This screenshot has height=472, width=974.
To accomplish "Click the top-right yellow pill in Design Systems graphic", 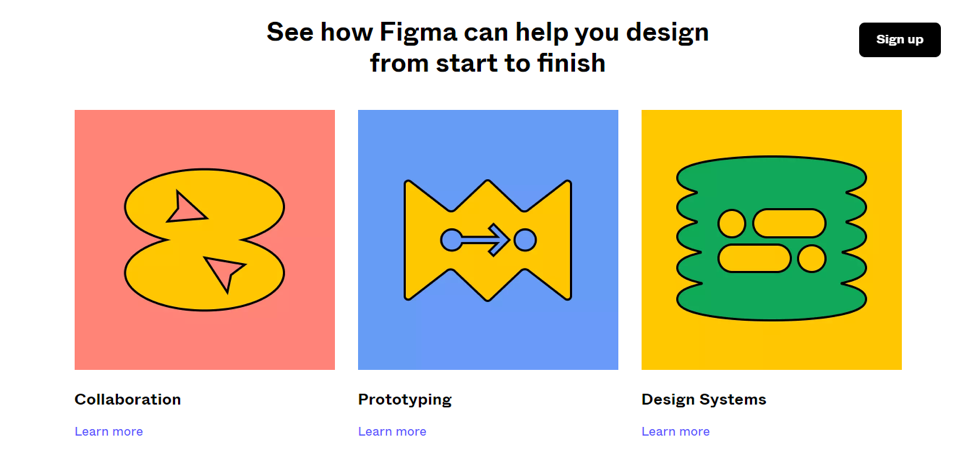I will coord(788,223).
